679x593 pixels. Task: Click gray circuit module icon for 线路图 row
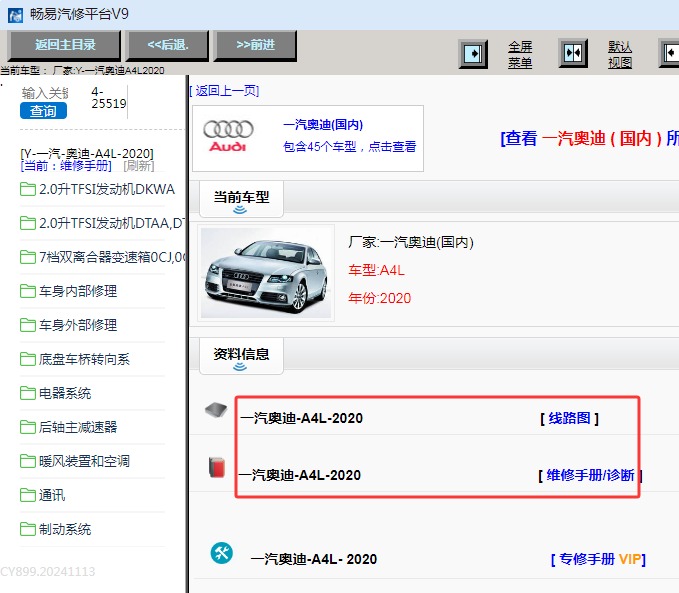(216, 409)
